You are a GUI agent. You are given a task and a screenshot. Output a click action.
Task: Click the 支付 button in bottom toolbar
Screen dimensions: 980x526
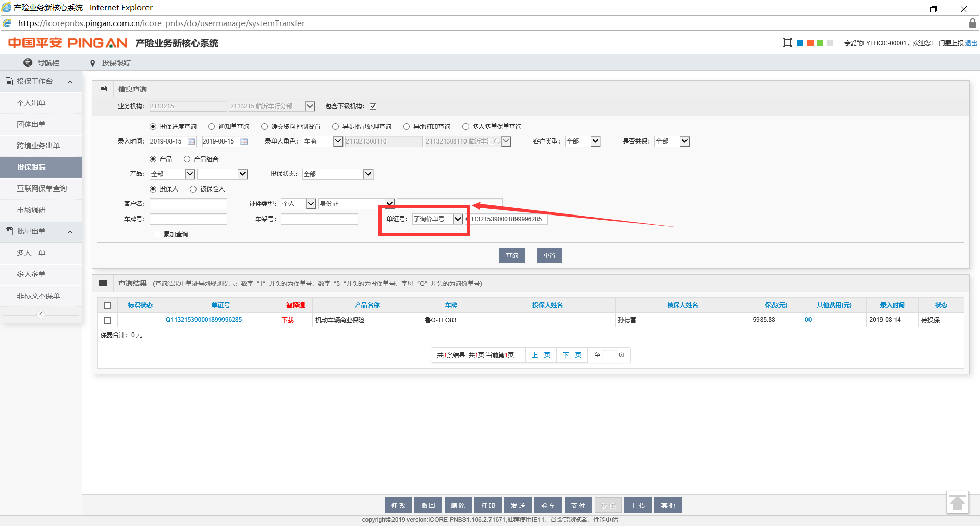(578, 505)
